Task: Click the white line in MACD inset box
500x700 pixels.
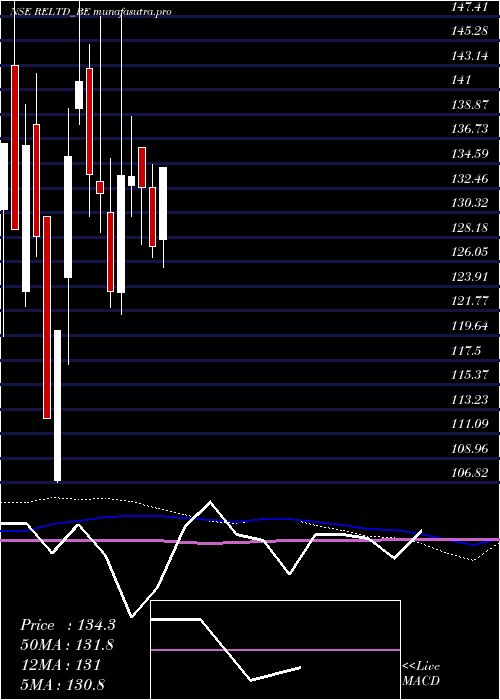Action: pyautogui.click(x=225, y=650)
